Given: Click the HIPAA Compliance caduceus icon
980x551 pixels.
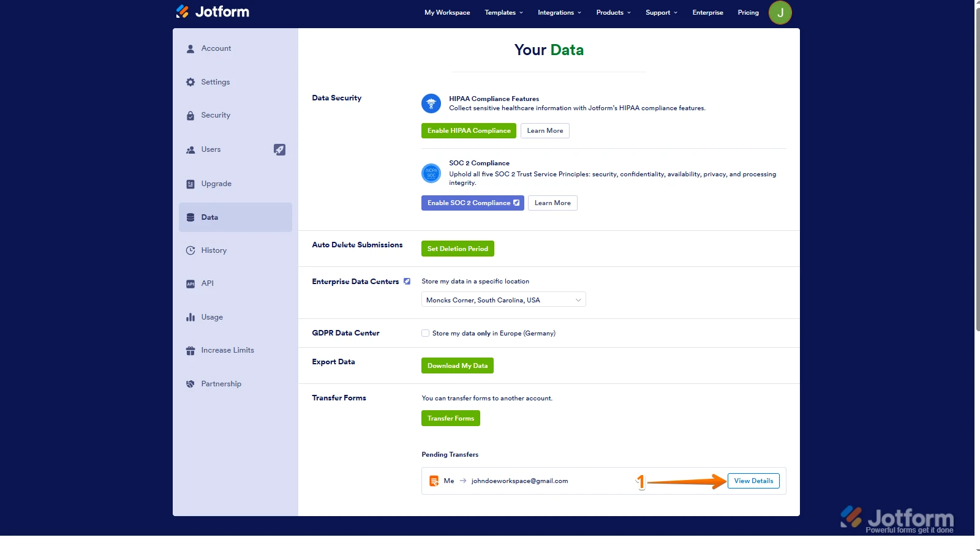Looking at the screenshot, I should [x=431, y=103].
